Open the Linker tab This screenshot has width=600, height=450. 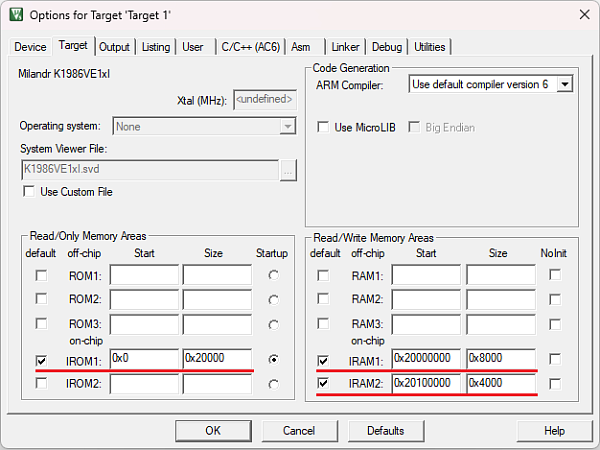(x=345, y=47)
